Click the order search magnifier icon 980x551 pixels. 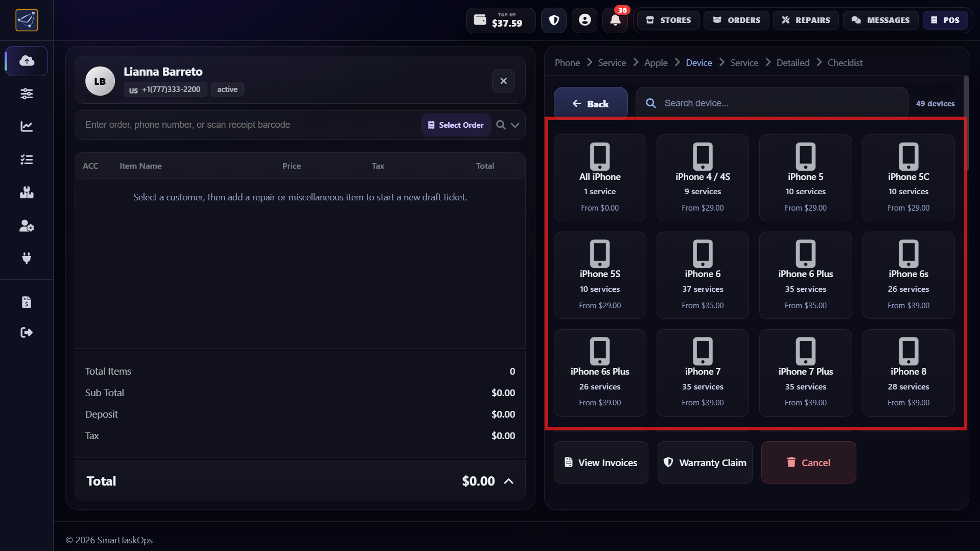(x=501, y=125)
